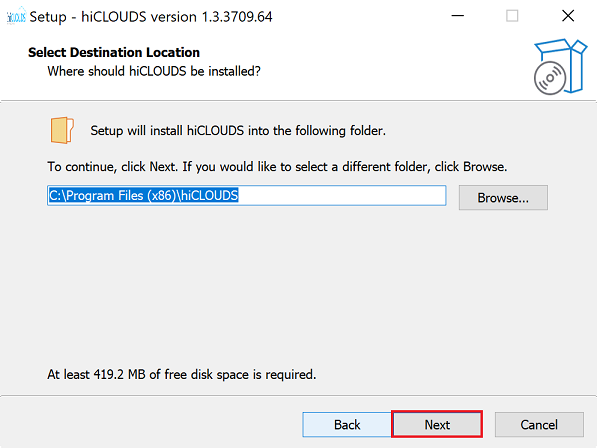The height and width of the screenshot is (448, 597).
Task: Minimize the Setup window
Action: [x=458, y=16]
